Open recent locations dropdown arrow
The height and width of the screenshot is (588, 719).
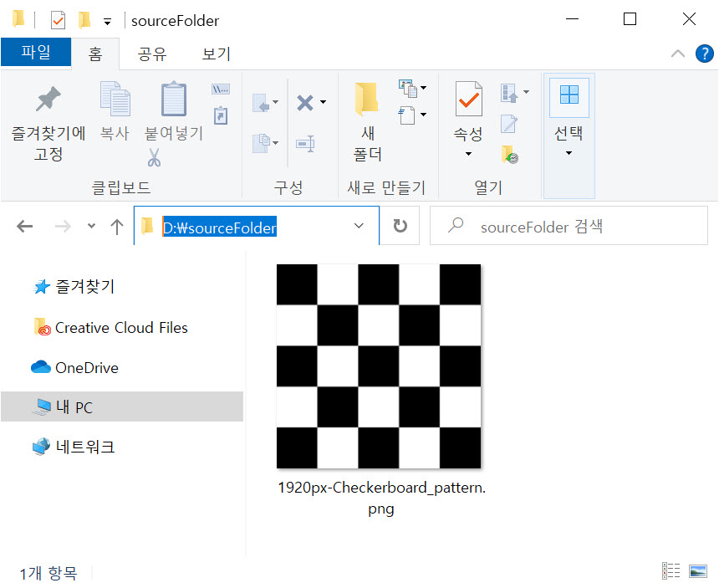(92, 226)
